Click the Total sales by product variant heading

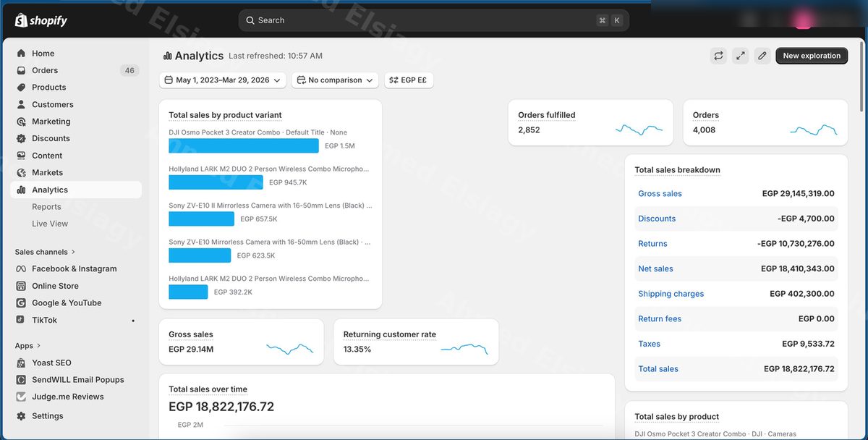pyautogui.click(x=225, y=115)
